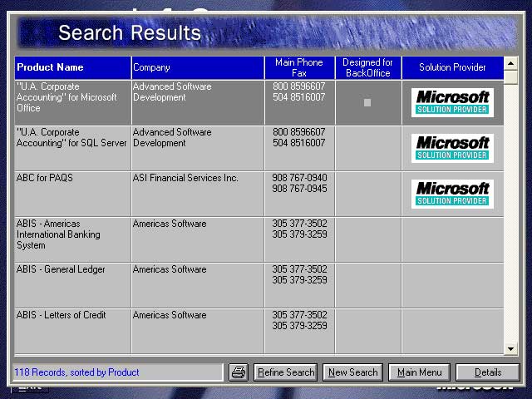Start a New Search

point(352,372)
